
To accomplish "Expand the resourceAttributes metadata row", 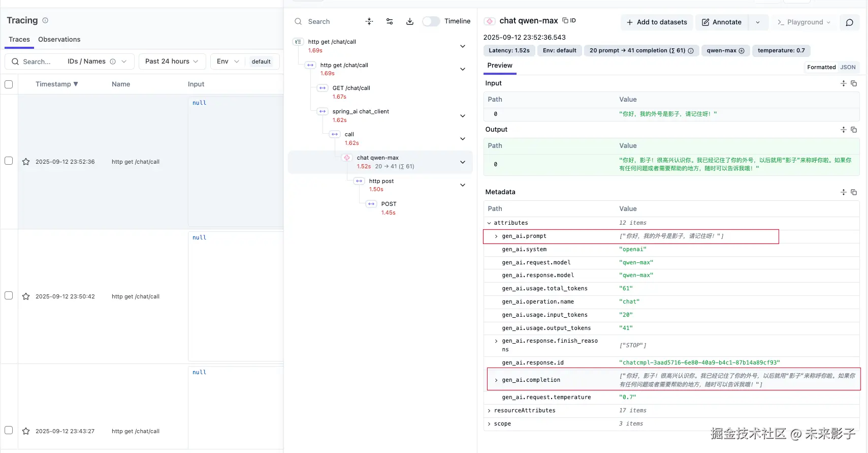I will point(489,411).
